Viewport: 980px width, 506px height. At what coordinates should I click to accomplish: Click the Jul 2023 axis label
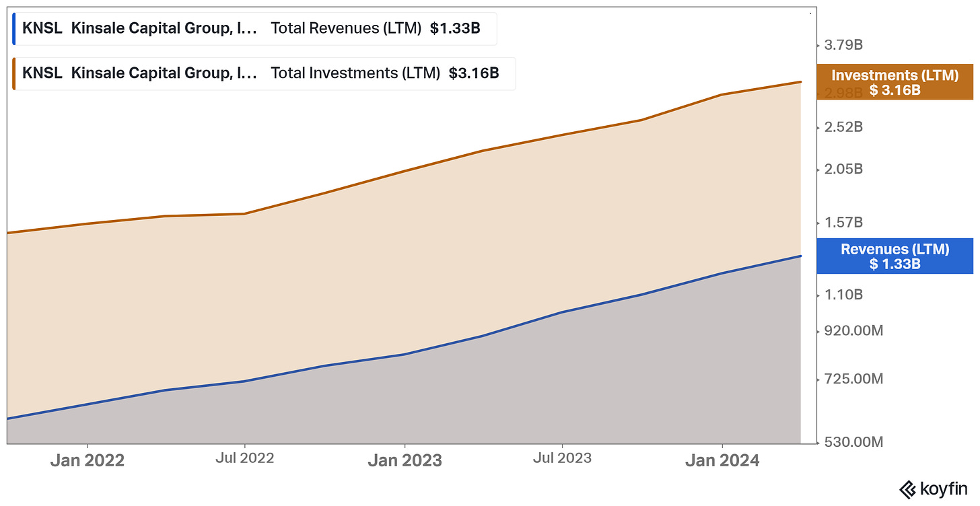pos(562,458)
